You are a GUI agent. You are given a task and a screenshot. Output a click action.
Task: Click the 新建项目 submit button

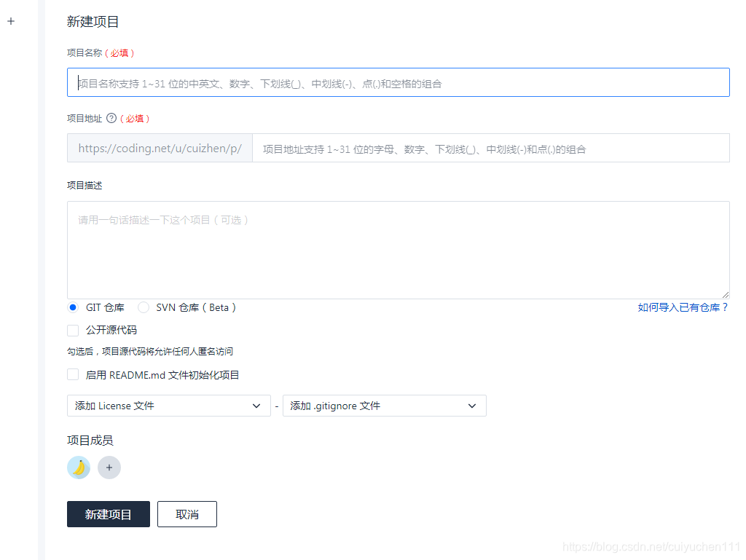tap(109, 514)
